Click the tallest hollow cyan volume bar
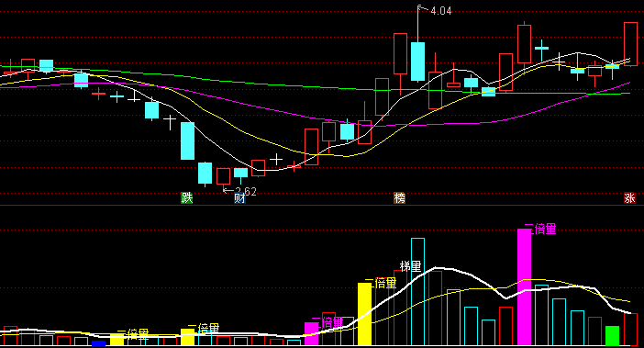 [x=417, y=292]
